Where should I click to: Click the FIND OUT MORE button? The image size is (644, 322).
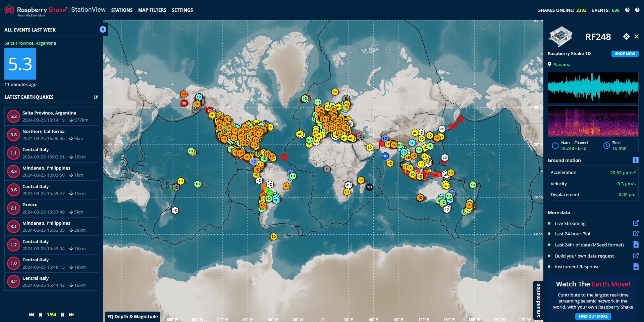coord(593,316)
